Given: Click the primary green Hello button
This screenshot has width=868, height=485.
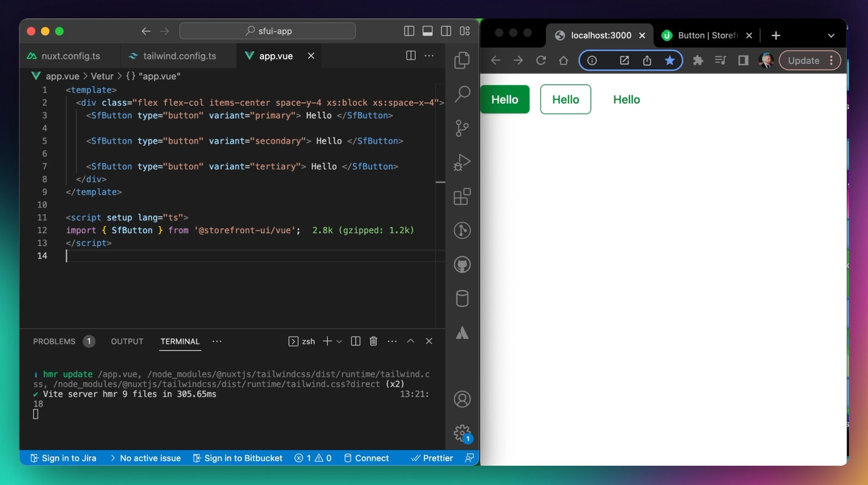Looking at the screenshot, I should 505,99.
